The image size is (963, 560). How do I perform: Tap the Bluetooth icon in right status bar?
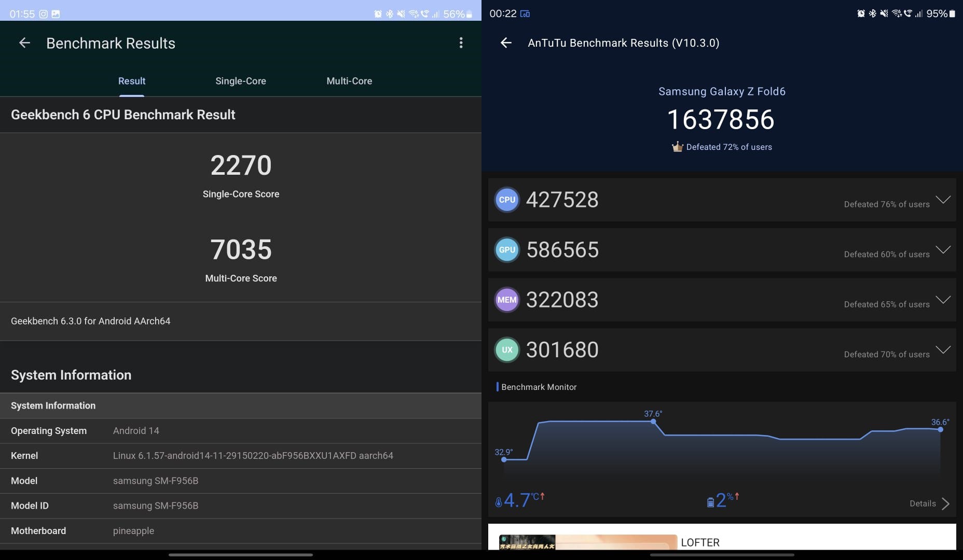tap(872, 13)
